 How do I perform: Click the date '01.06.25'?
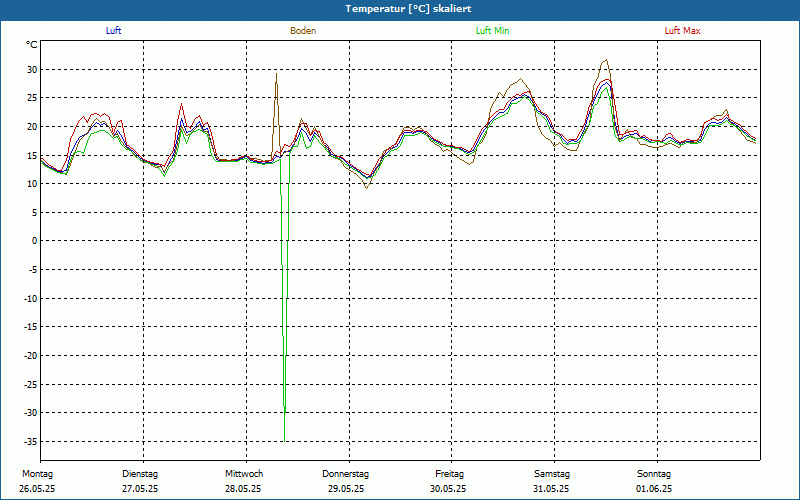654,489
